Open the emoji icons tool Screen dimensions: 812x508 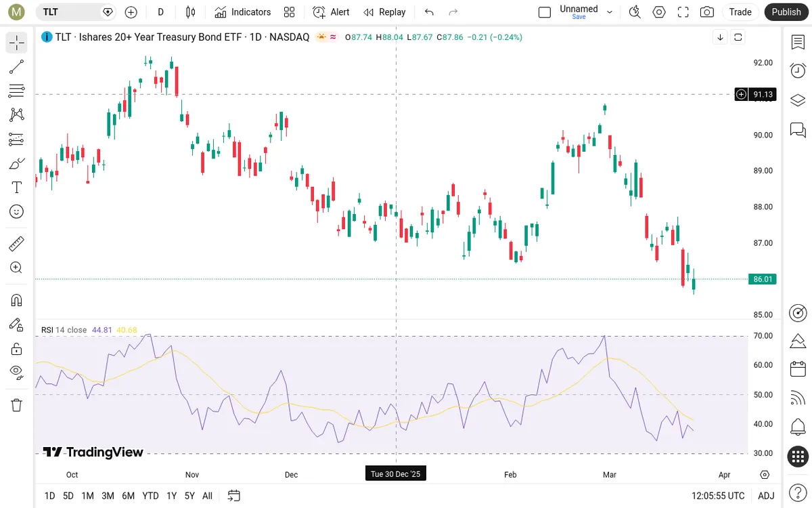[x=17, y=211]
